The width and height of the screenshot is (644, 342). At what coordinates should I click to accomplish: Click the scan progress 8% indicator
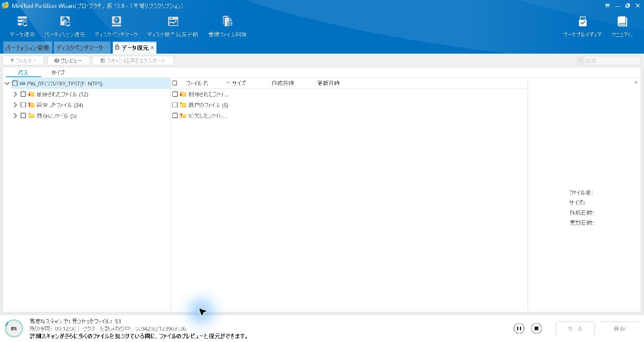point(14,329)
